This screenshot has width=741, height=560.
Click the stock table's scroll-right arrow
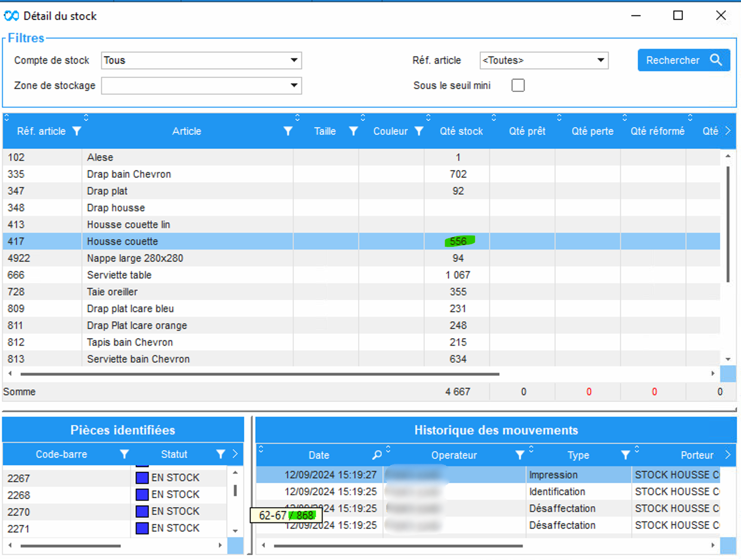click(x=713, y=374)
